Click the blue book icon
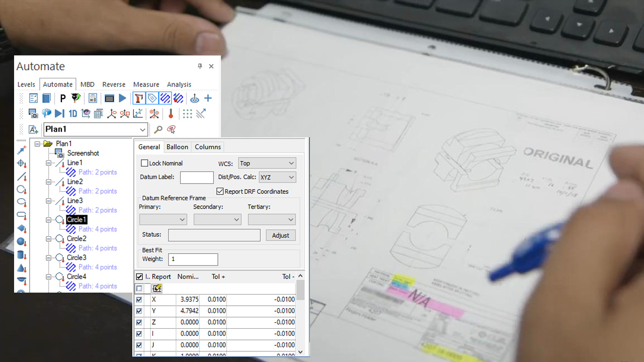Image resolution: width=644 pixels, height=362 pixels. [46, 99]
